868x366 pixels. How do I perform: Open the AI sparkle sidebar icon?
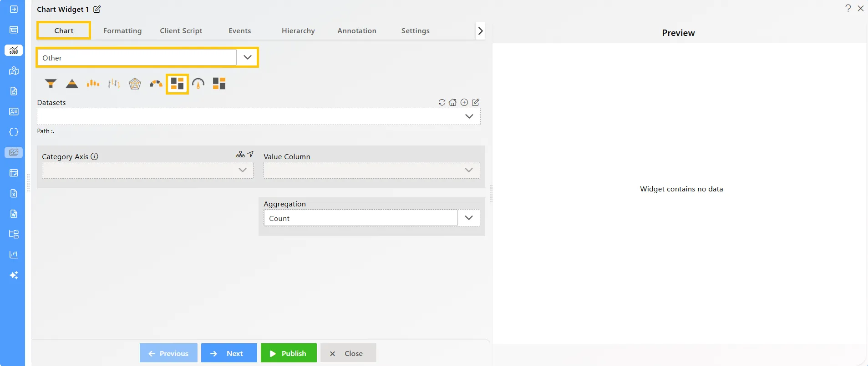[14, 275]
